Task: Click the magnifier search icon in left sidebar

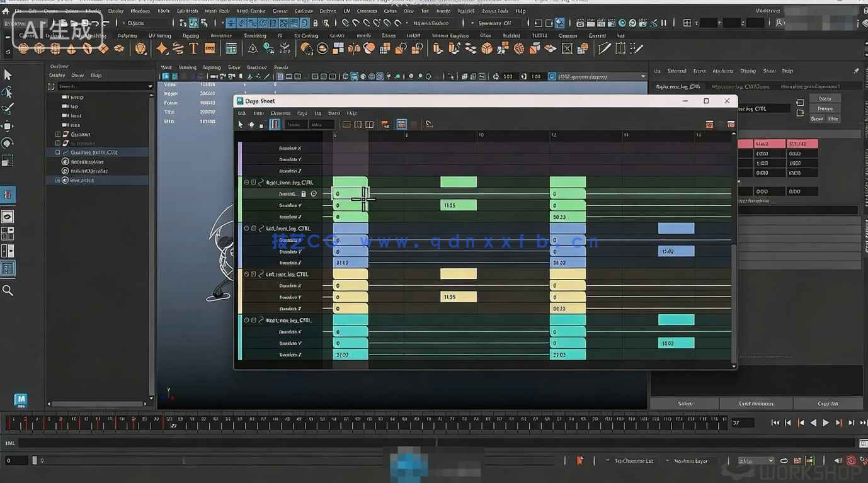Action: click(8, 290)
